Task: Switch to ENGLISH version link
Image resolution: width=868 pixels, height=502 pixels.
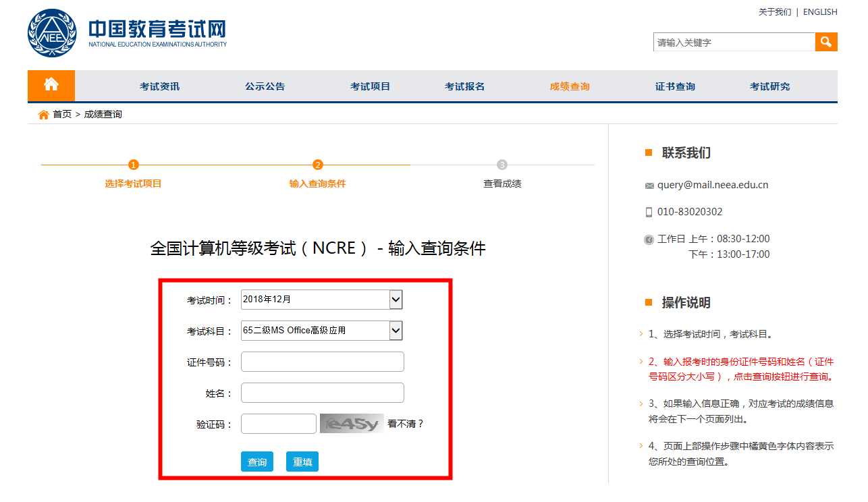Action: pos(820,12)
